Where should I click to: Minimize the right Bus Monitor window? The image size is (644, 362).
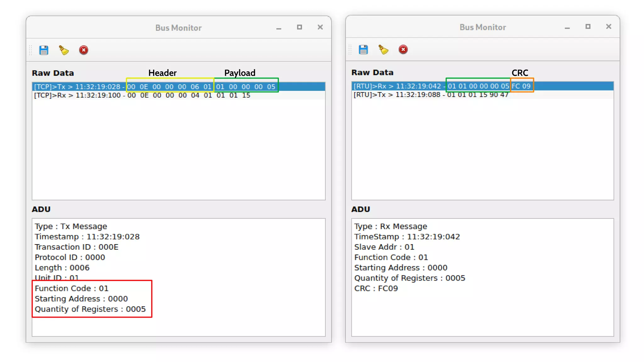[567, 27]
